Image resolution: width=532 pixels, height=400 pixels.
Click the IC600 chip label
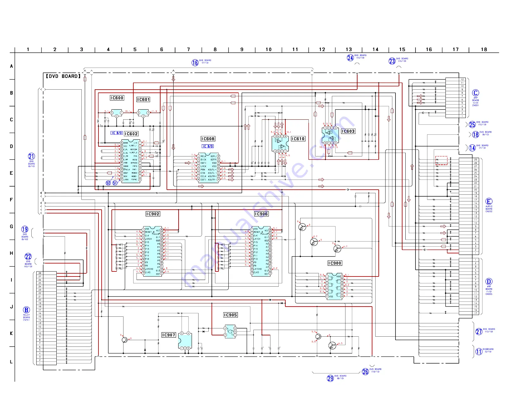117,98
